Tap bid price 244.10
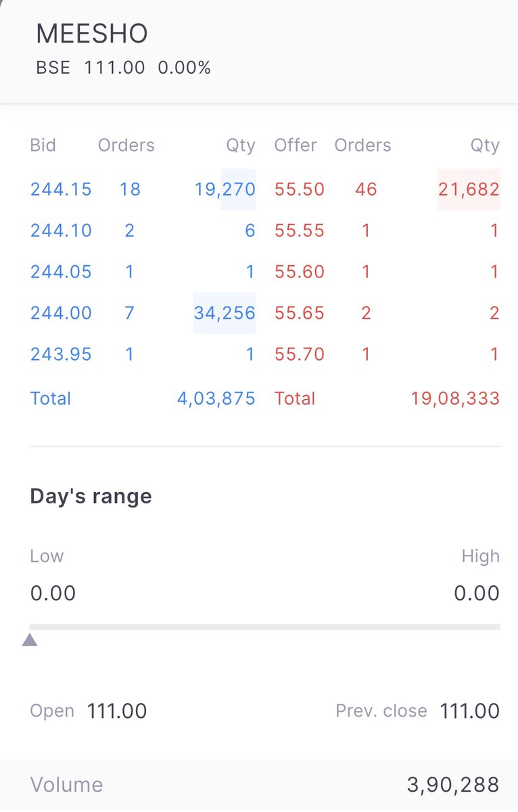 point(61,231)
